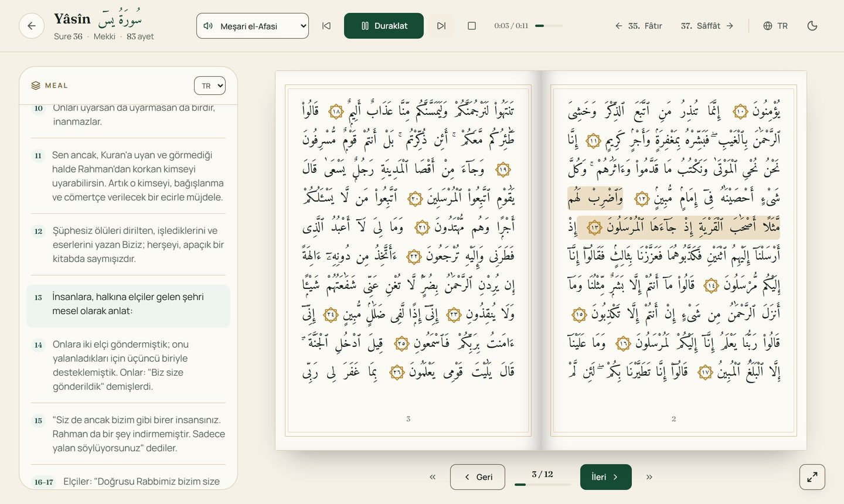
Task: Click the page progress bar under 3 / 12
Action: coord(543,485)
